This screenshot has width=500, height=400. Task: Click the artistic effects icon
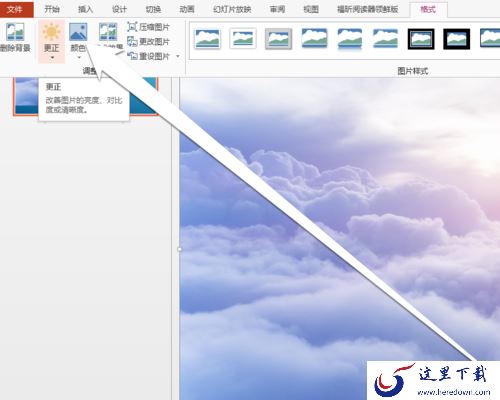(x=108, y=32)
